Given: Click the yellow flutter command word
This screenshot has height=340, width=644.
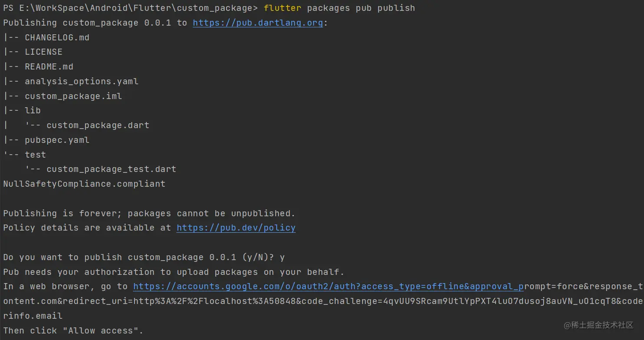Looking at the screenshot, I should [282, 8].
